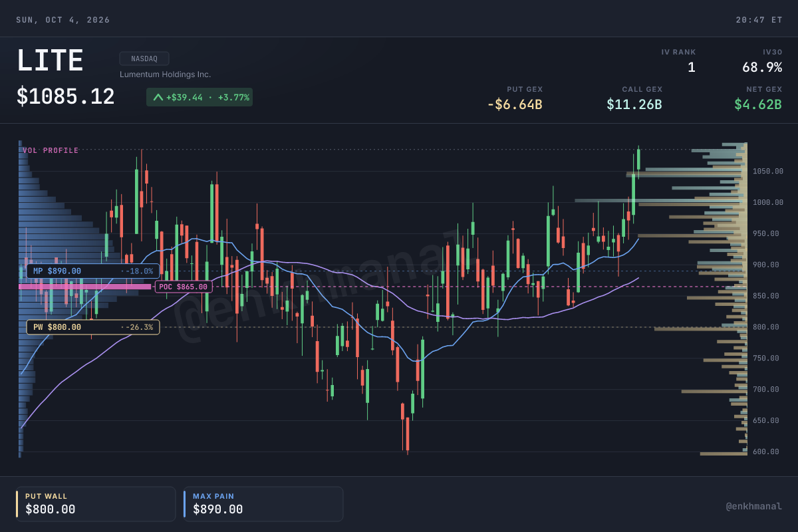This screenshot has width=798, height=532.
Task: Click the PW $800.00 chart tag
Action: pos(92,327)
